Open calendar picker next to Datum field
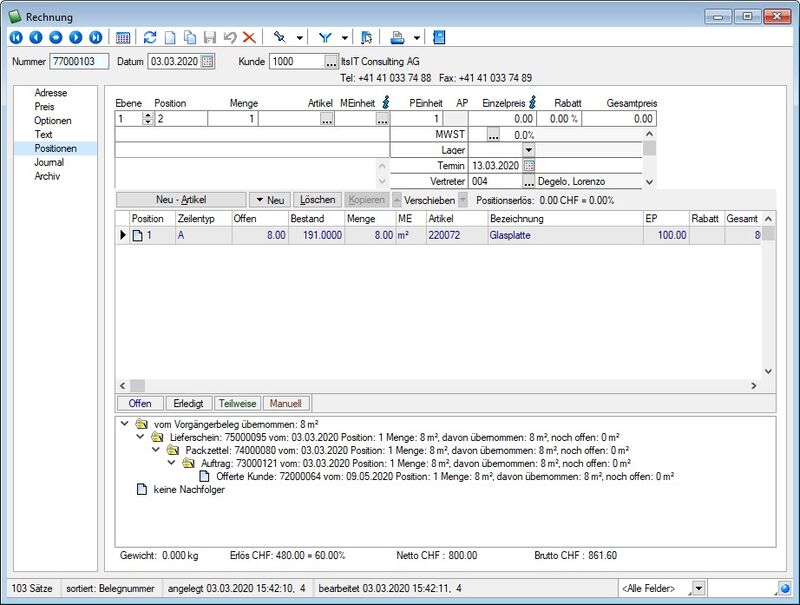The width and height of the screenshot is (800, 605). pos(207,62)
